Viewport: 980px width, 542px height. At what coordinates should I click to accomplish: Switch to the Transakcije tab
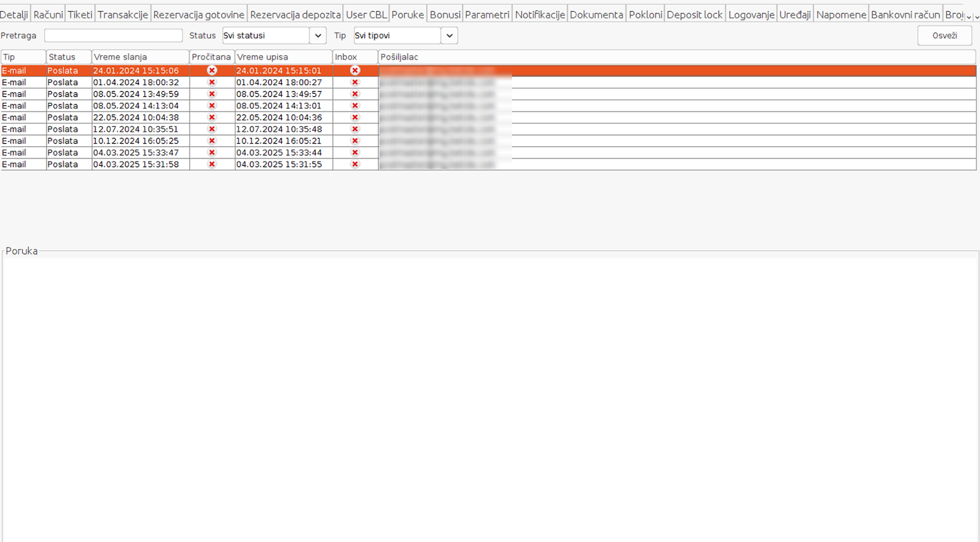point(123,15)
